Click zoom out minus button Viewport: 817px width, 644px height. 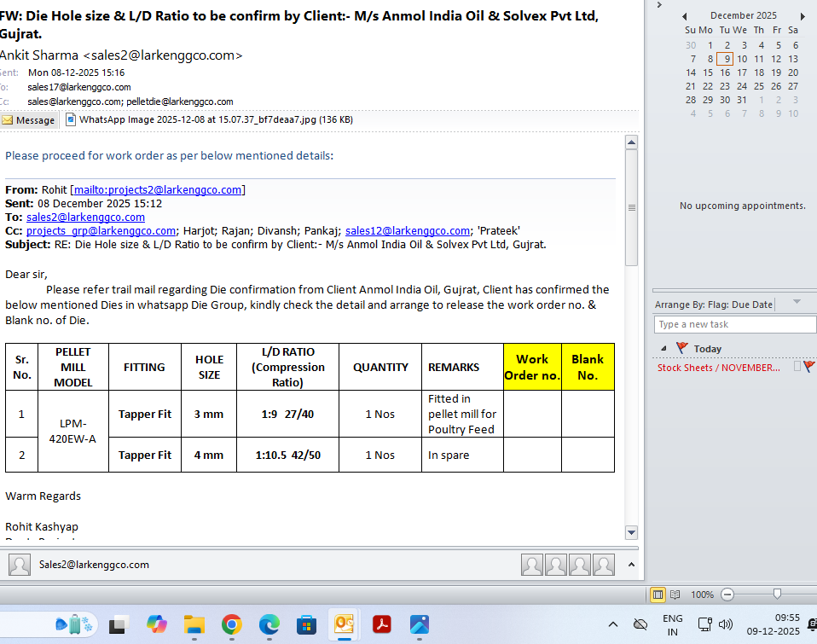click(x=727, y=594)
